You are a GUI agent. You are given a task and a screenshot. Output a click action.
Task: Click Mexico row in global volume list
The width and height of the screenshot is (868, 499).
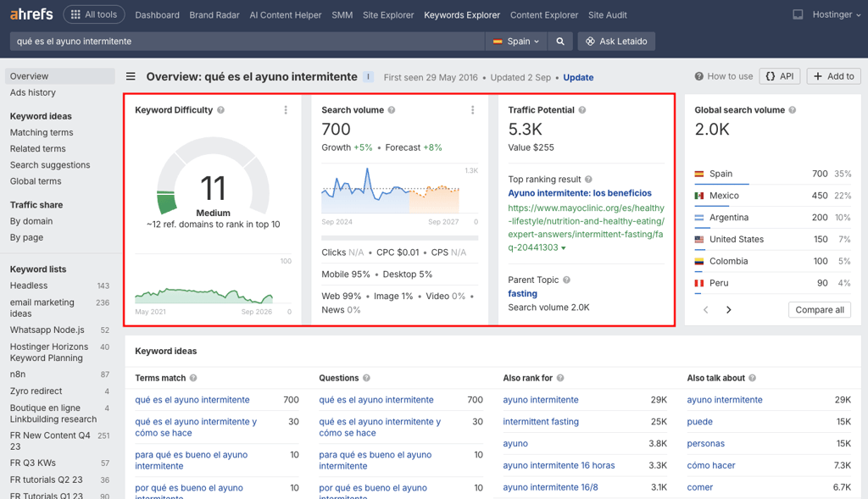click(773, 196)
